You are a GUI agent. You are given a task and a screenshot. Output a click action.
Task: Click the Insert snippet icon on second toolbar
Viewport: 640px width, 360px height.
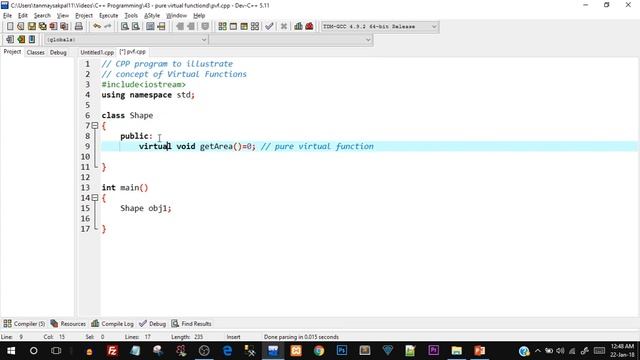(10, 40)
